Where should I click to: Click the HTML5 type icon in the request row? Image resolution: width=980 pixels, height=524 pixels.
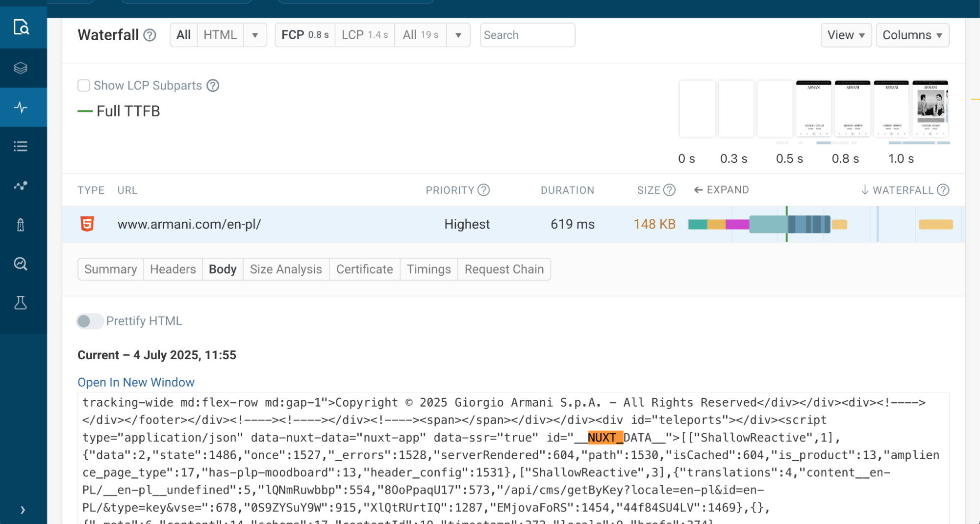pyautogui.click(x=87, y=224)
